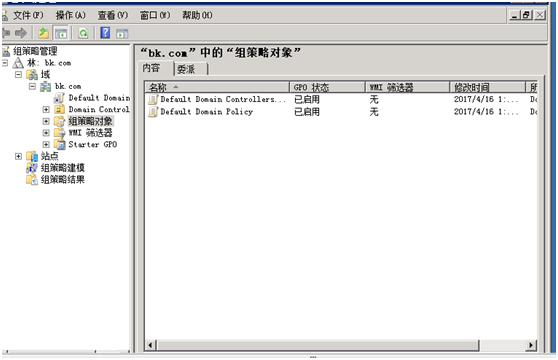Image resolution: width=558 pixels, height=360 pixels.
Task: Click the Back arrow toolbar icon
Action: (x=6, y=33)
